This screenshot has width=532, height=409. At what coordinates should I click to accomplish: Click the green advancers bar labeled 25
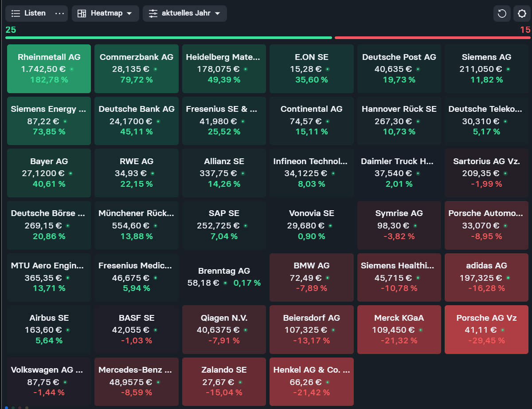(168, 38)
